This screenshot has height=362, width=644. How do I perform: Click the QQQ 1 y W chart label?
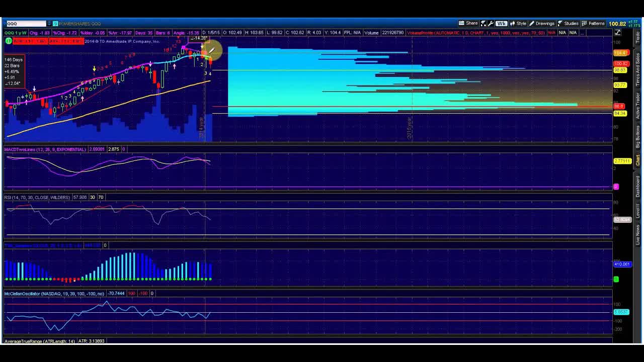point(16,33)
